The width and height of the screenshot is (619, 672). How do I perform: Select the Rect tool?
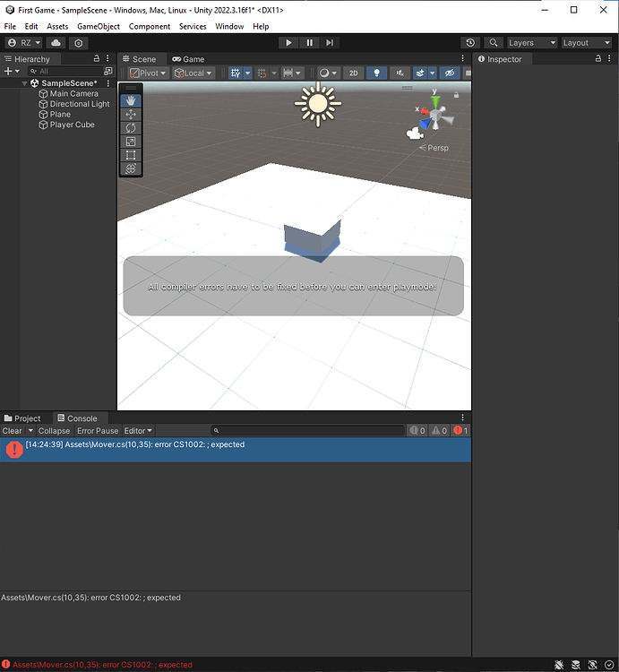(131, 155)
